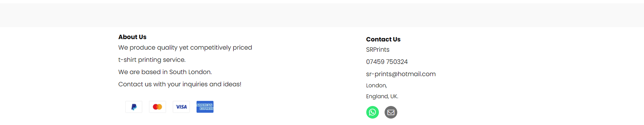Click 't-shirt printing service.' text line

click(x=152, y=60)
